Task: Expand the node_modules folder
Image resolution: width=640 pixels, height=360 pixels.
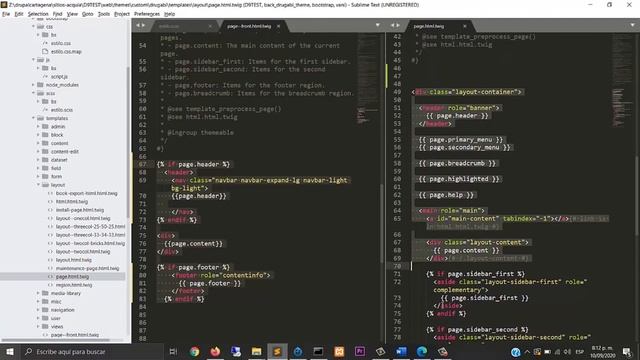Action: [33, 85]
